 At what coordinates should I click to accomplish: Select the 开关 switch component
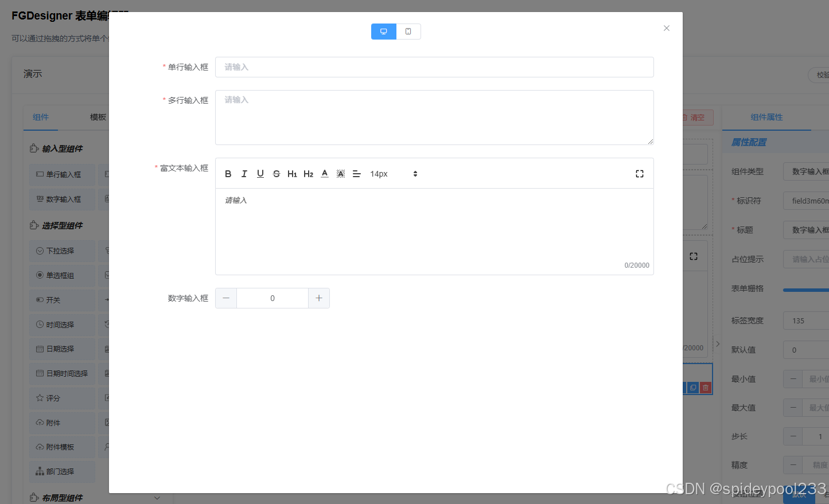click(x=62, y=300)
